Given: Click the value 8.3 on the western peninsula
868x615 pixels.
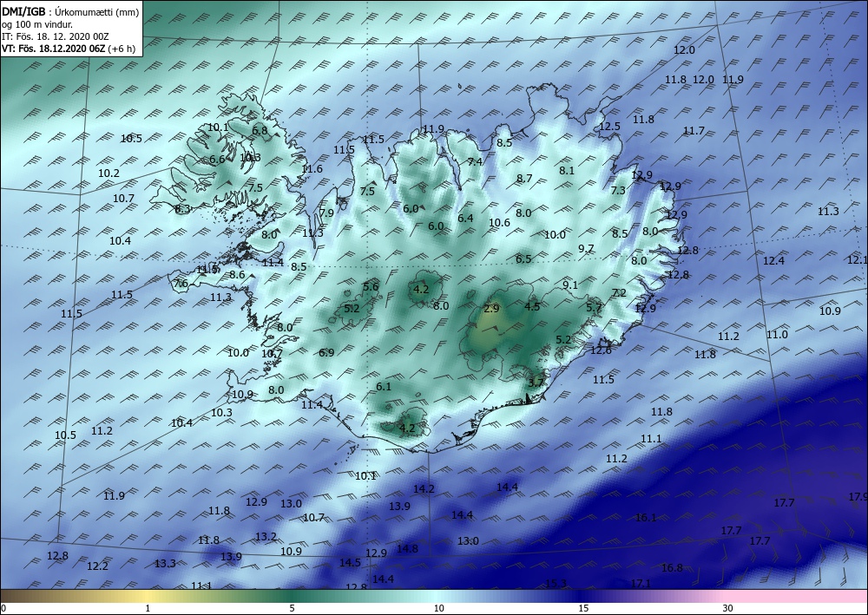Looking at the screenshot, I should tap(182, 209).
